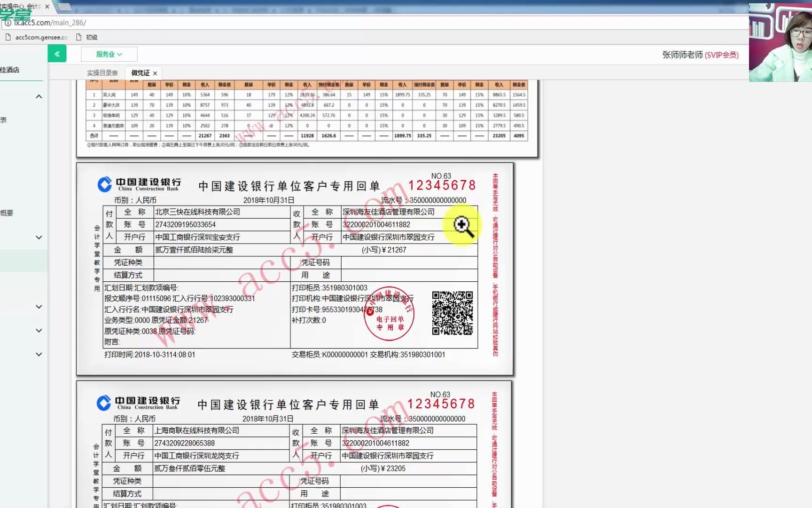Expand the bottom sidebar chevron
This screenshot has width=812, height=508.
tap(39, 354)
